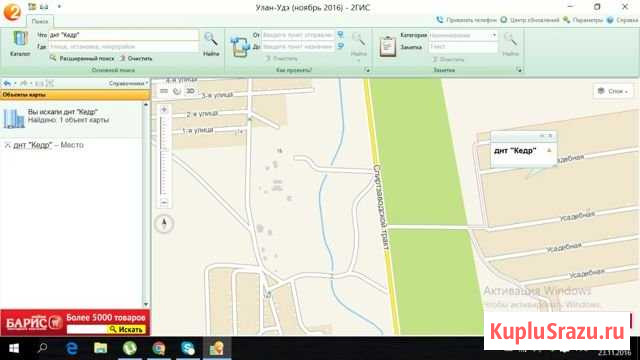Click the map zoom level slider
This screenshot has width=640, height=360.
pos(164,156)
